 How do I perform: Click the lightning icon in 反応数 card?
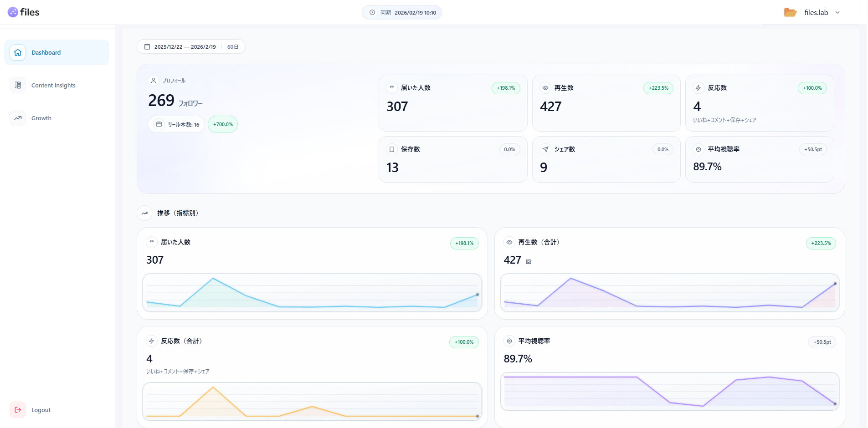click(698, 88)
